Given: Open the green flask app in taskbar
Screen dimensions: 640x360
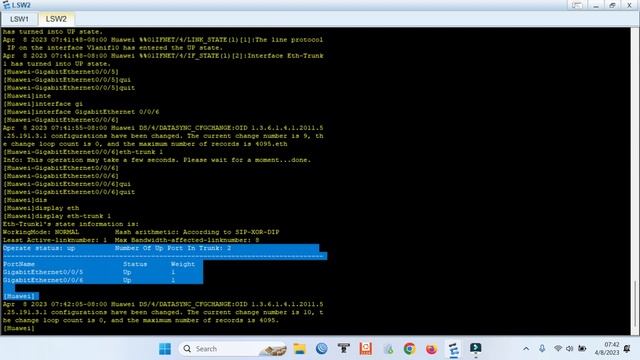Looking at the screenshot, I should tap(389, 349).
